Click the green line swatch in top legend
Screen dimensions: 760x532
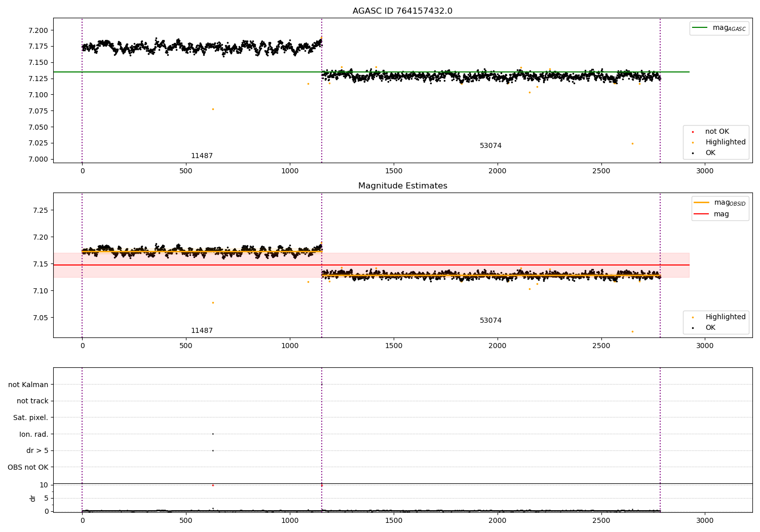[x=700, y=28]
